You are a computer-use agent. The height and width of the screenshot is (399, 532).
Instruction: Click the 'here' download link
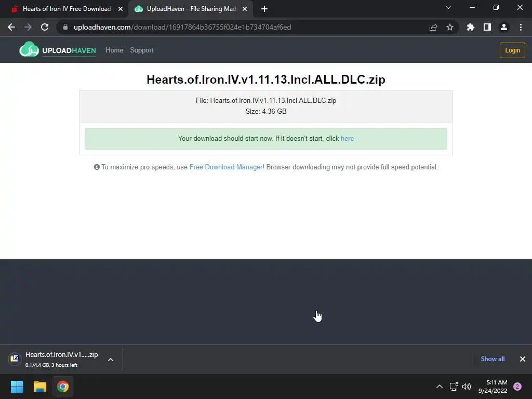click(x=347, y=138)
